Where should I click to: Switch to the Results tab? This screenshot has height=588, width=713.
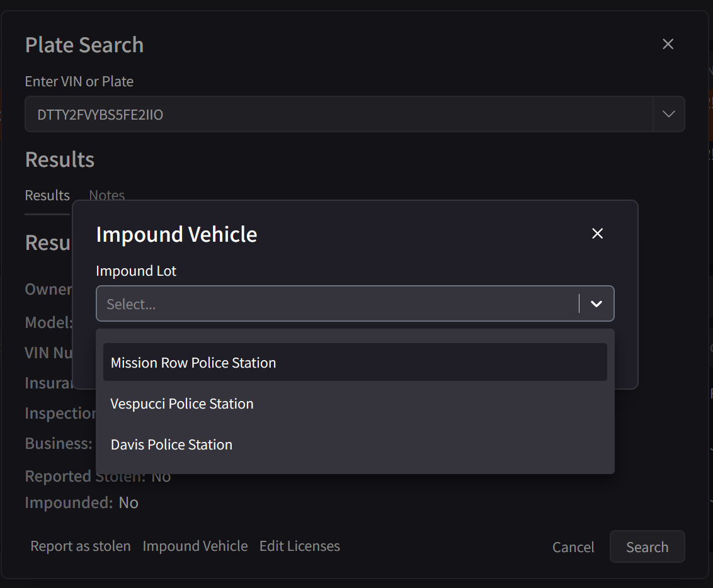click(x=47, y=195)
